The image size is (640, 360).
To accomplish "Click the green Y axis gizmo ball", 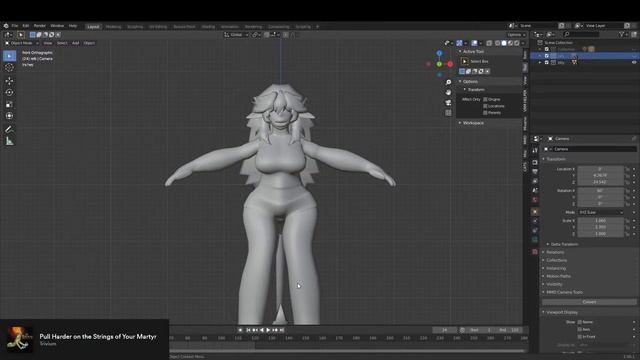I will [439, 64].
